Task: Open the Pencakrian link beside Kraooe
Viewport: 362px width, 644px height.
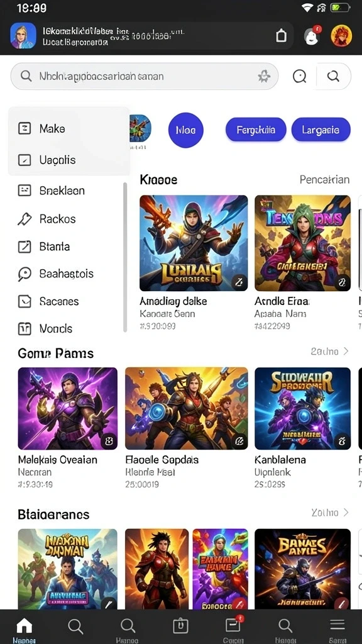Action: tap(325, 179)
